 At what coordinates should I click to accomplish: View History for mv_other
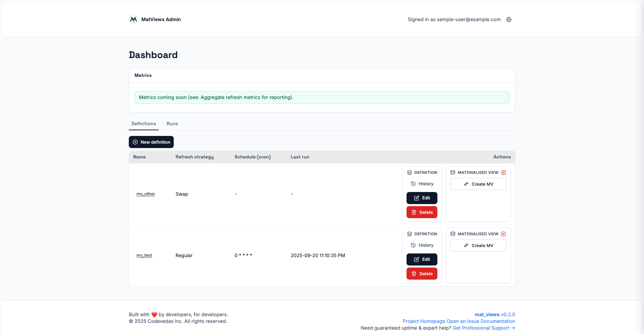(422, 184)
